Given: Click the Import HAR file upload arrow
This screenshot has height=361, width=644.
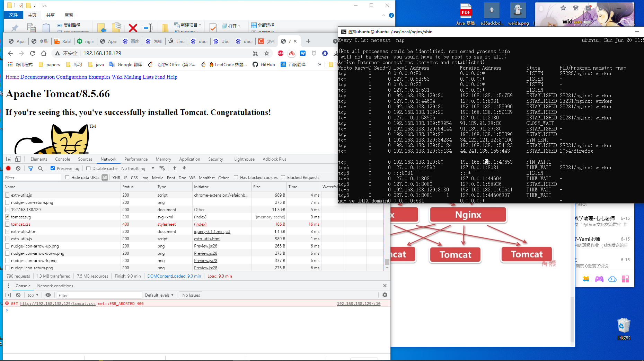Looking at the screenshot, I should 175,169.
